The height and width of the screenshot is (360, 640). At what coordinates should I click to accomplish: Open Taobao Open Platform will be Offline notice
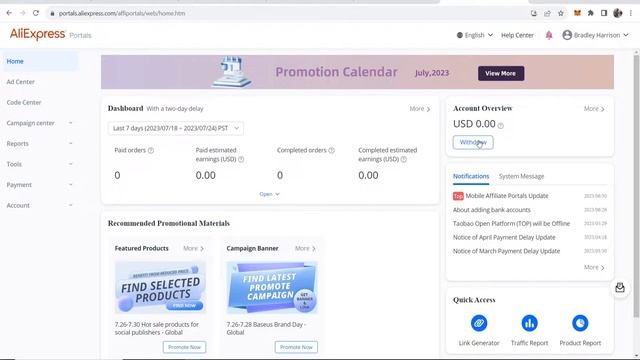(x=511, y=224)
